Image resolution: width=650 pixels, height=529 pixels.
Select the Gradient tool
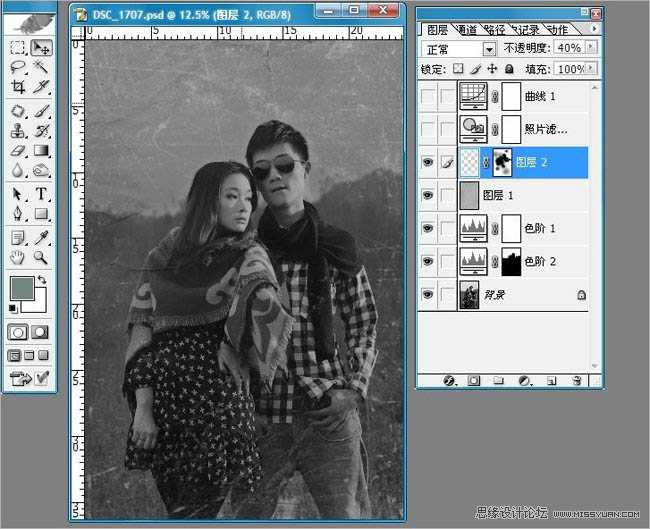41,150
